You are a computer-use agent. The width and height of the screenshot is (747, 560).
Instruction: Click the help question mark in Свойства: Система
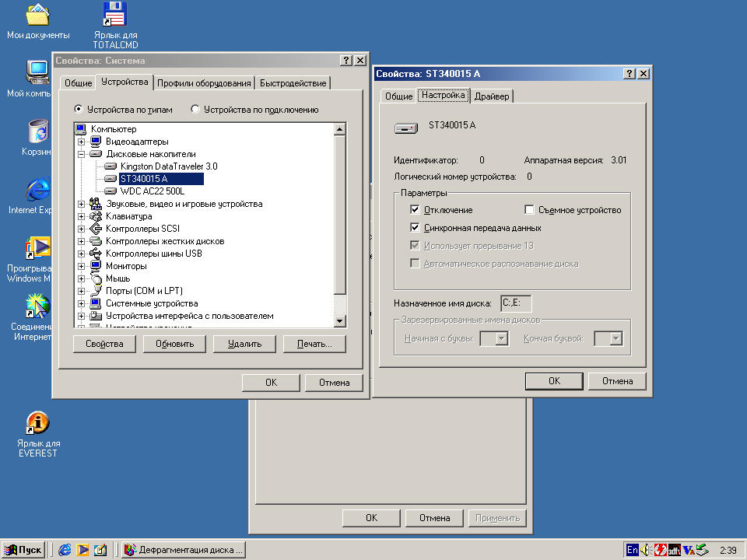click(346, 61)
